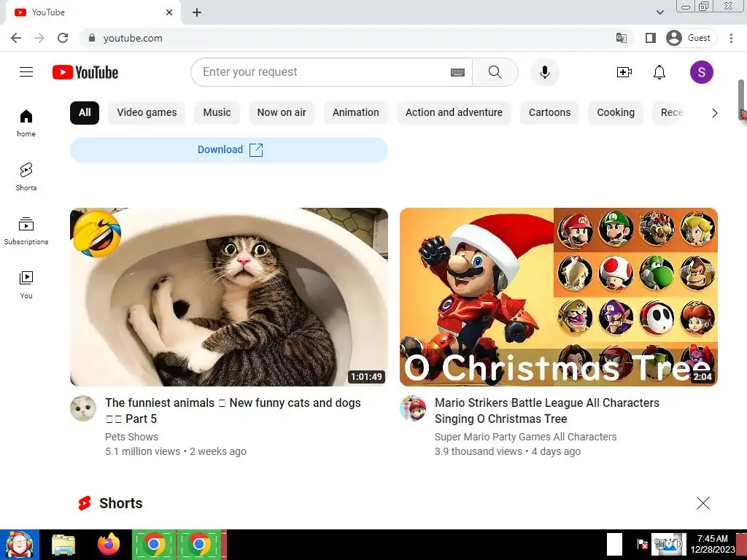The image size is (747, 560).
Task: Select the Cooking chip
Action: click(x=616, y=113)
